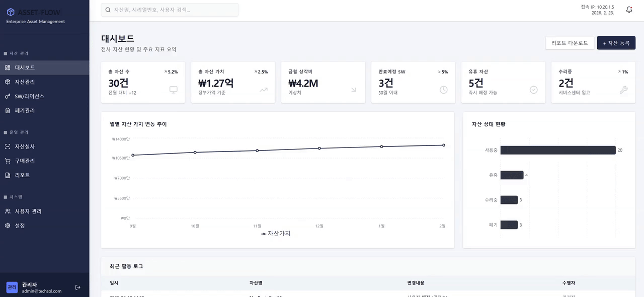Select 자산관리 in the sidebar menu
644x297 pixels.
click(x=25, y=82)
